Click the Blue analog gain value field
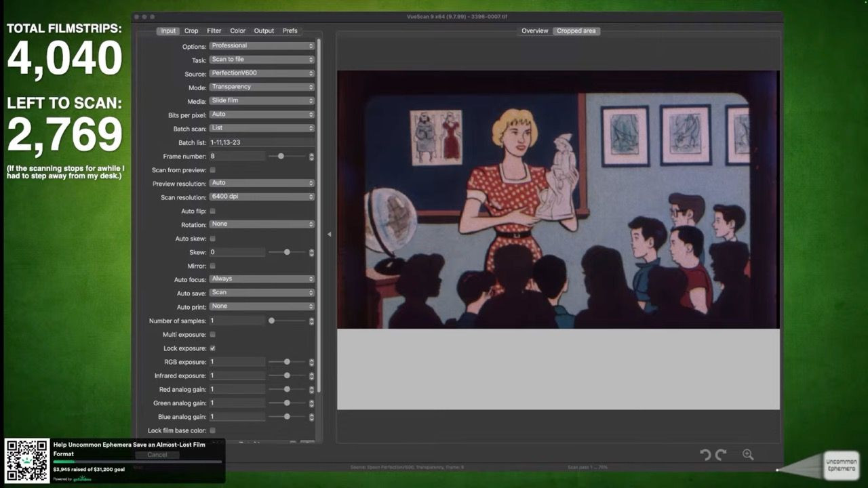Screen dimensions: 868x488 tap(237, 417)
